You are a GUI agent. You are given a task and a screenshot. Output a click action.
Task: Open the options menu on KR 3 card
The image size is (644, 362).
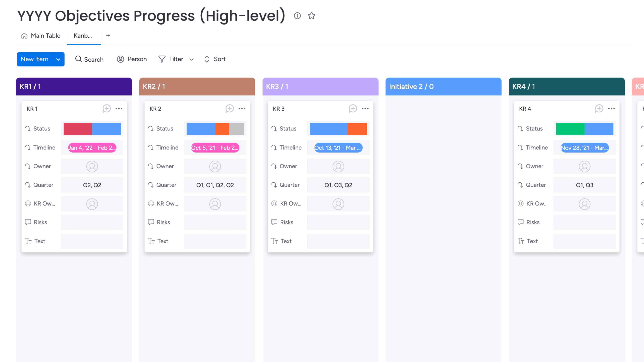(365, 109)
